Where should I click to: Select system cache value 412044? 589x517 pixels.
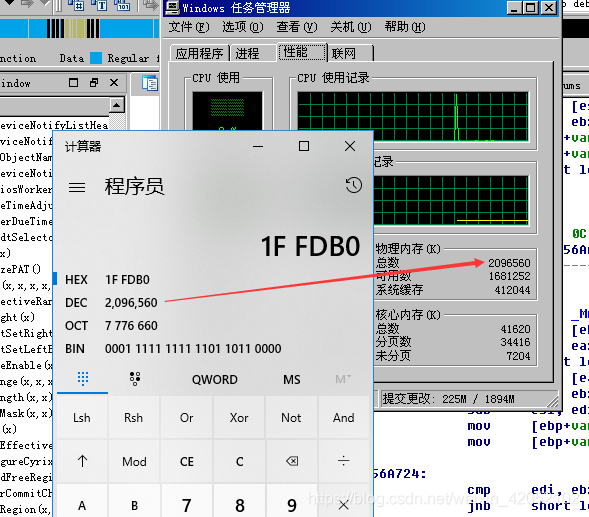tap(512, 290)
